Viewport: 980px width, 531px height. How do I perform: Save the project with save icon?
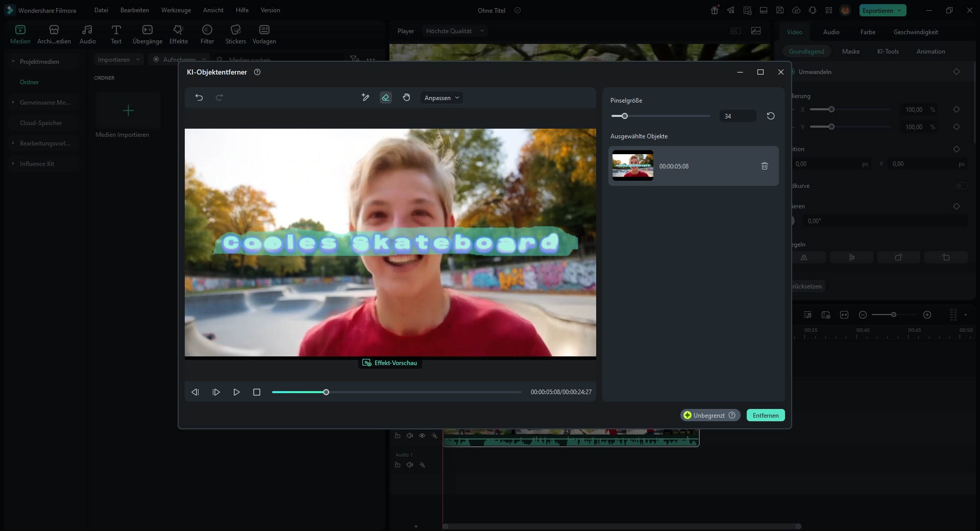(780, 10)
